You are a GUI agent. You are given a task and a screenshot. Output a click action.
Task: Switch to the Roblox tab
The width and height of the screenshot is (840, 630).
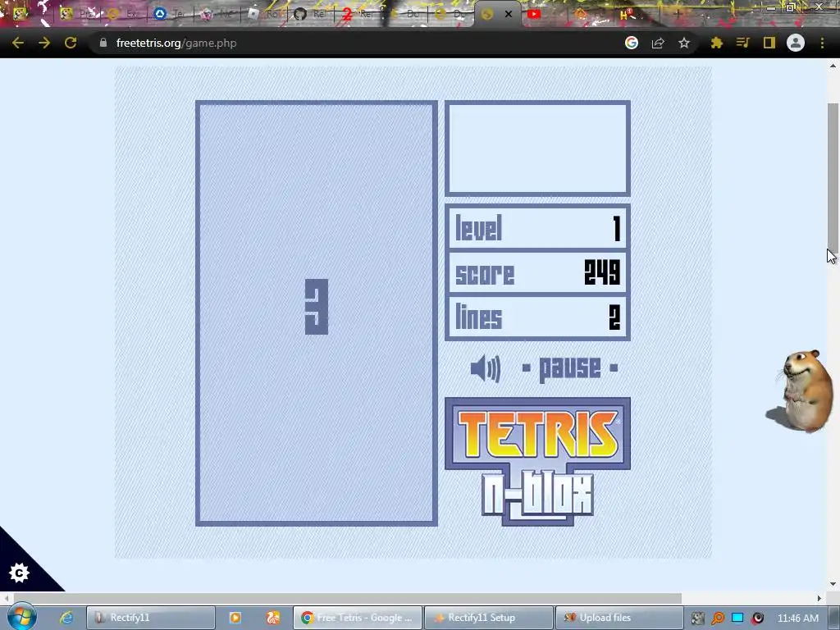[253, 14]
